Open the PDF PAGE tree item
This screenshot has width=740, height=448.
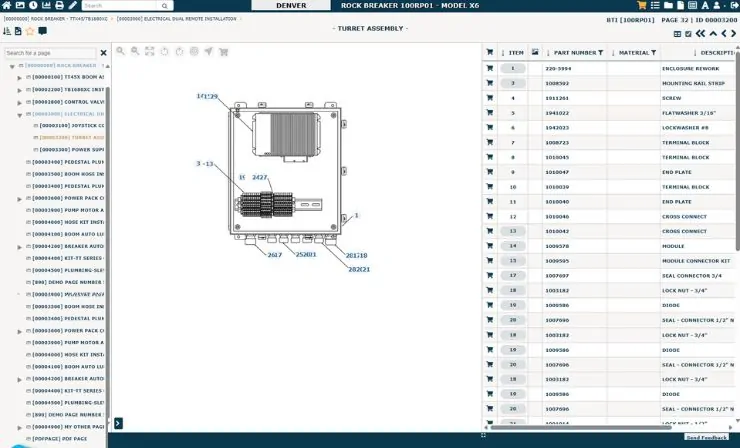coord(59,439)
